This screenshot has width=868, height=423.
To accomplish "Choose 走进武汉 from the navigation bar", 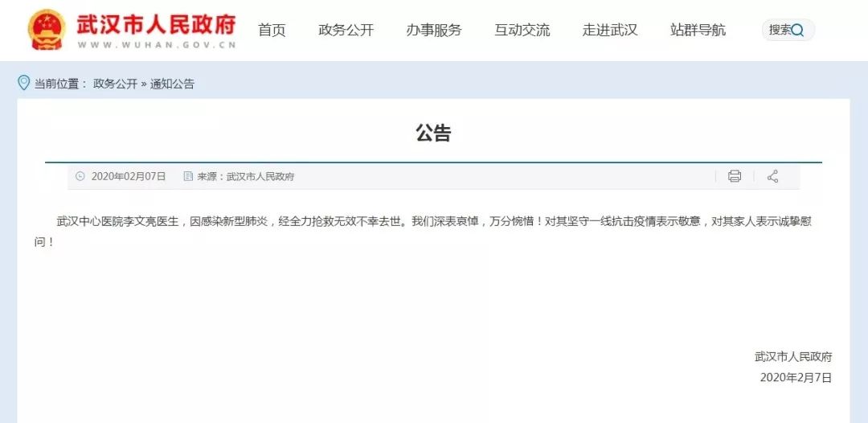I will click(610, 31).
